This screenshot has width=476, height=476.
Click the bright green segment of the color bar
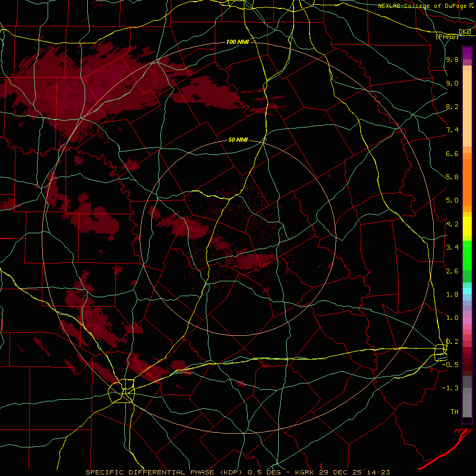[467, 255]
